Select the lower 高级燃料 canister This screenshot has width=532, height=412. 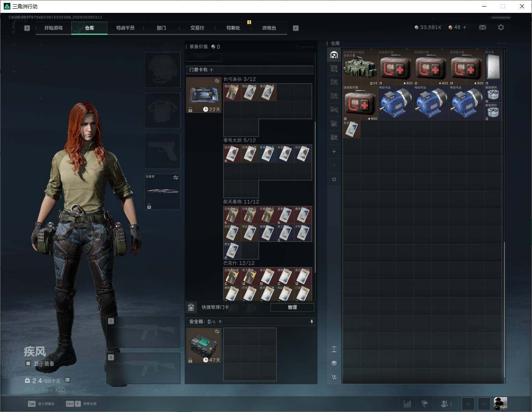(x=493, y=112)
